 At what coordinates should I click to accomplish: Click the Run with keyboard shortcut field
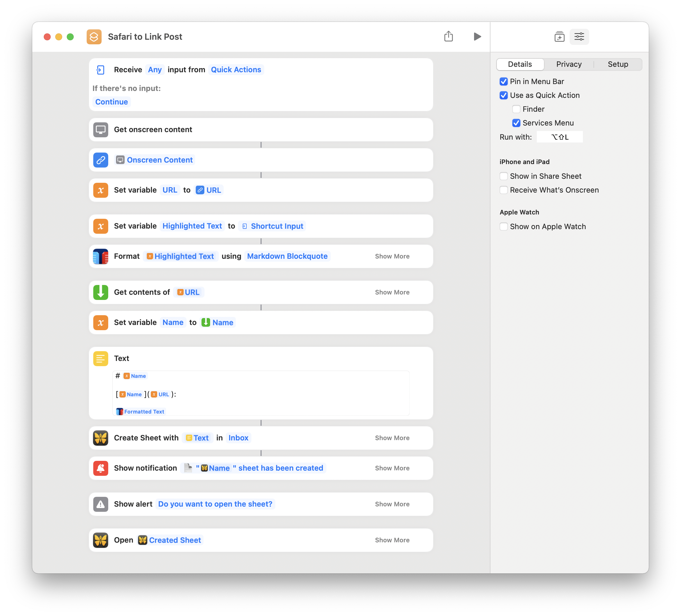(560, 137)
